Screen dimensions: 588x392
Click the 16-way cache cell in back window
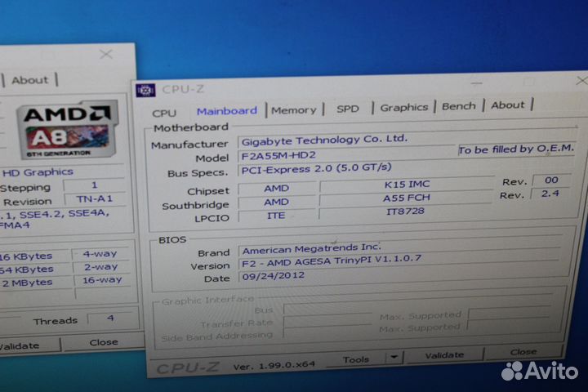pyautogui.click(x=102, y=280)
